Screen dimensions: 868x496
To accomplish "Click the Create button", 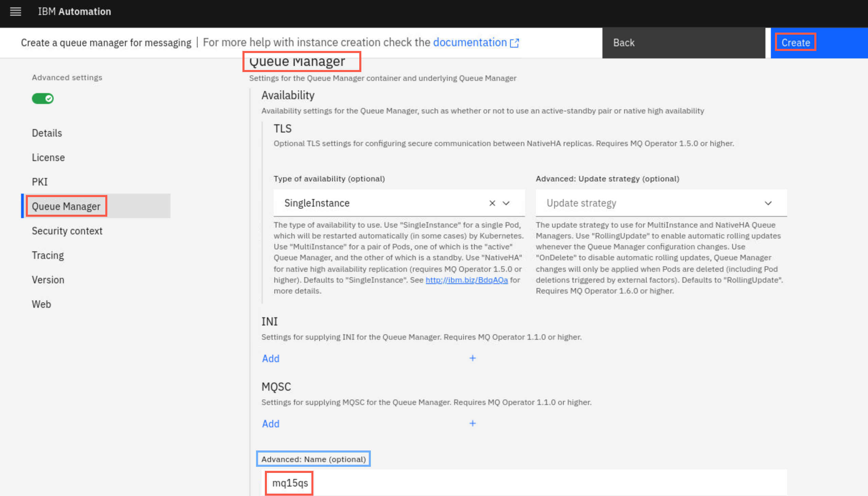I will (819, 43).
